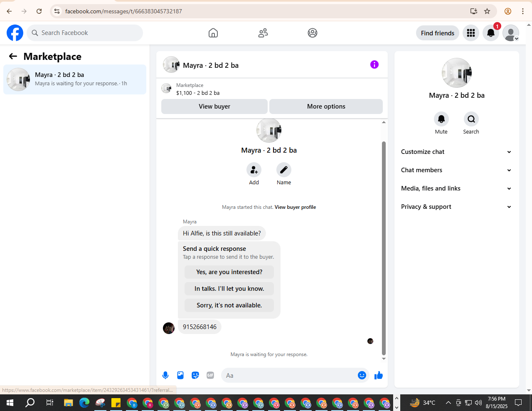532x411 pixels.
Task: Expand Chat members section
Action: click(x=456, y=170)
